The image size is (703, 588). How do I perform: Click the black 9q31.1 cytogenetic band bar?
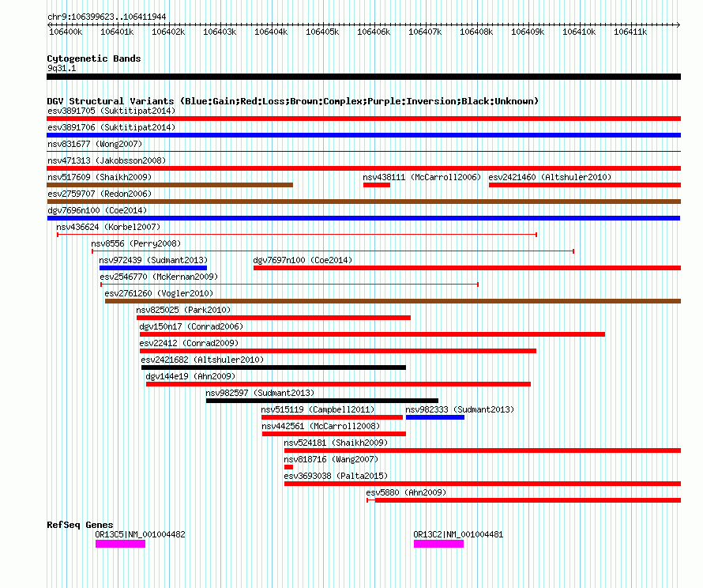click(363, 77)
